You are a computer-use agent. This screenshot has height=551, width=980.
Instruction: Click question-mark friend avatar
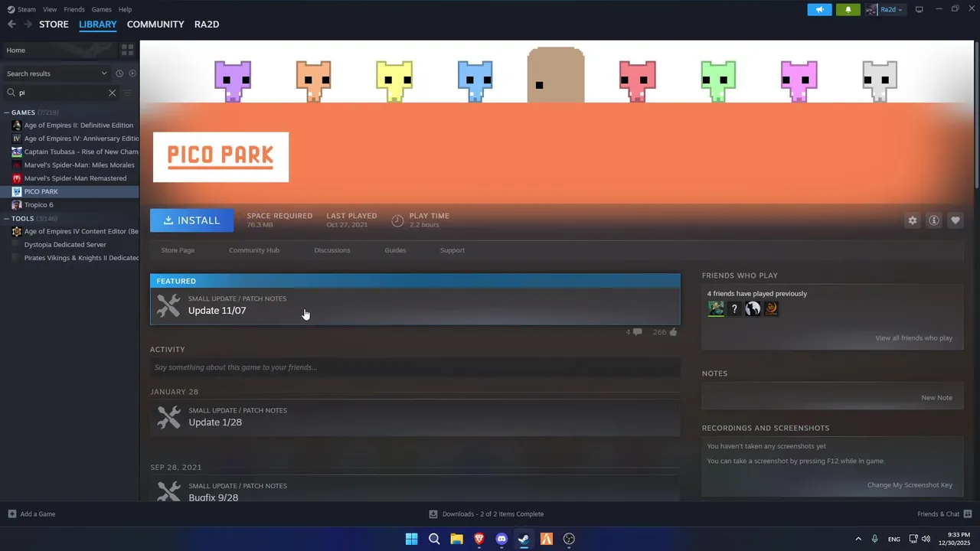(x=734, y=308)
